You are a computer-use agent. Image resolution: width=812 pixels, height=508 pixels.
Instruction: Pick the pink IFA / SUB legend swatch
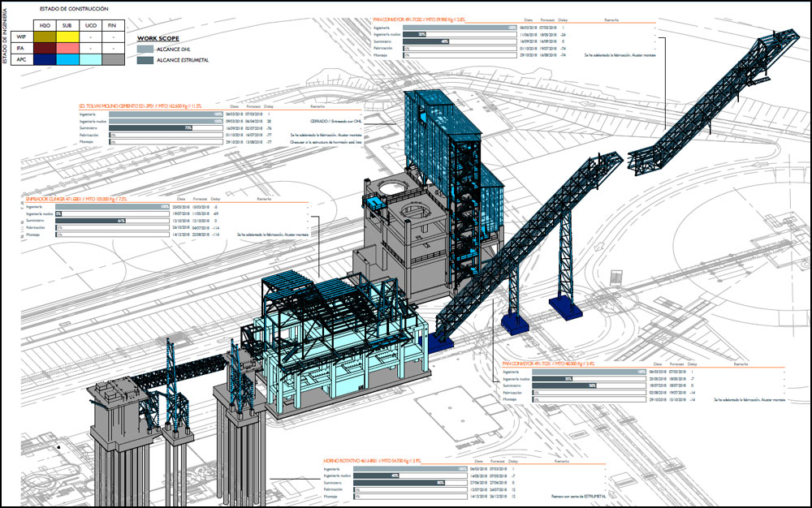[68, 48]
